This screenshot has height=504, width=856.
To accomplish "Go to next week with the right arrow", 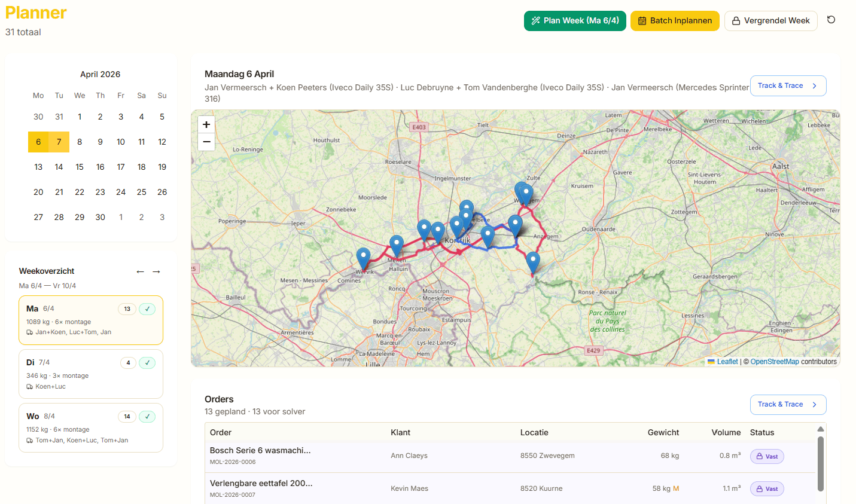I will pos(156,271).
